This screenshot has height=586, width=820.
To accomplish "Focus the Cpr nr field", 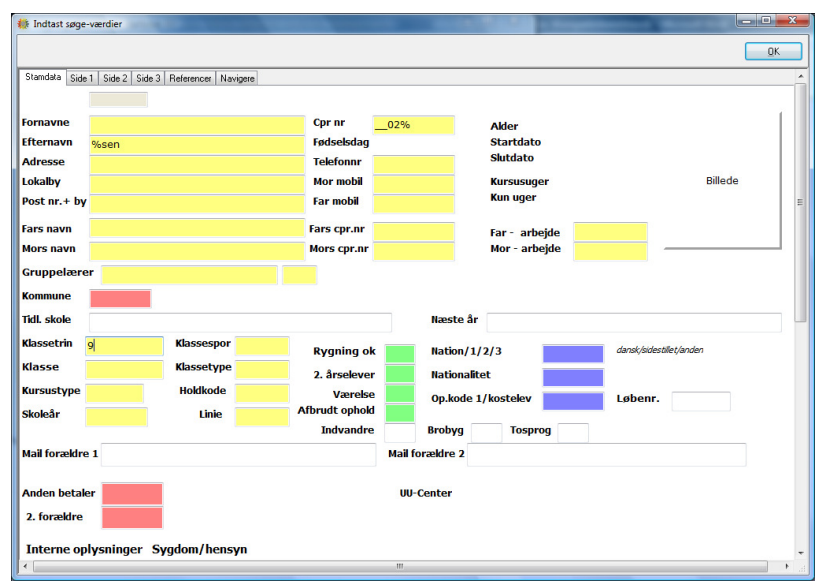I will [413, 125].
